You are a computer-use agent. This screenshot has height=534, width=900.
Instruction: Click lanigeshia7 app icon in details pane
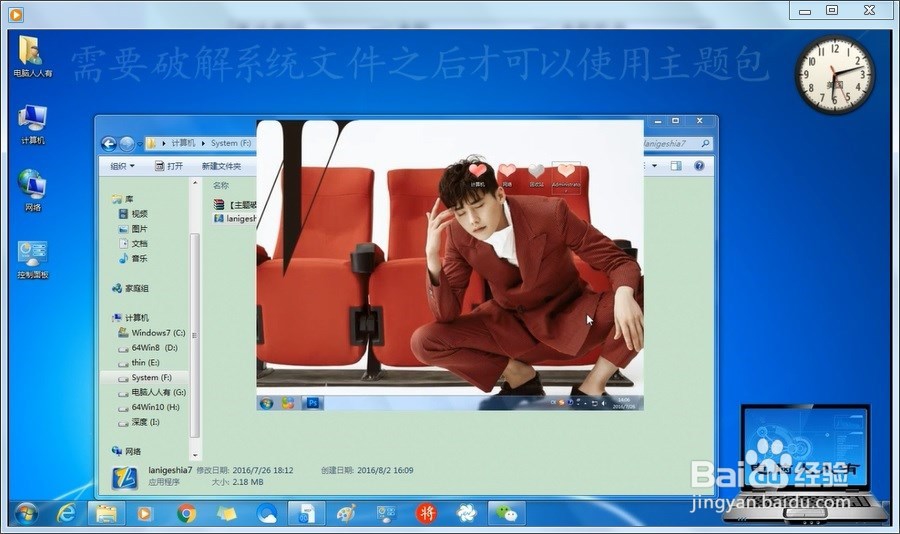coord(125,477)
